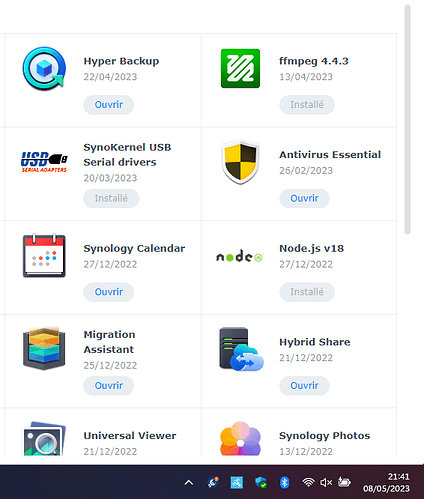This screenshot has height=499, width=424.
Task: Click SynoKernel USB Serial drivers title
Action: (127, 155)
